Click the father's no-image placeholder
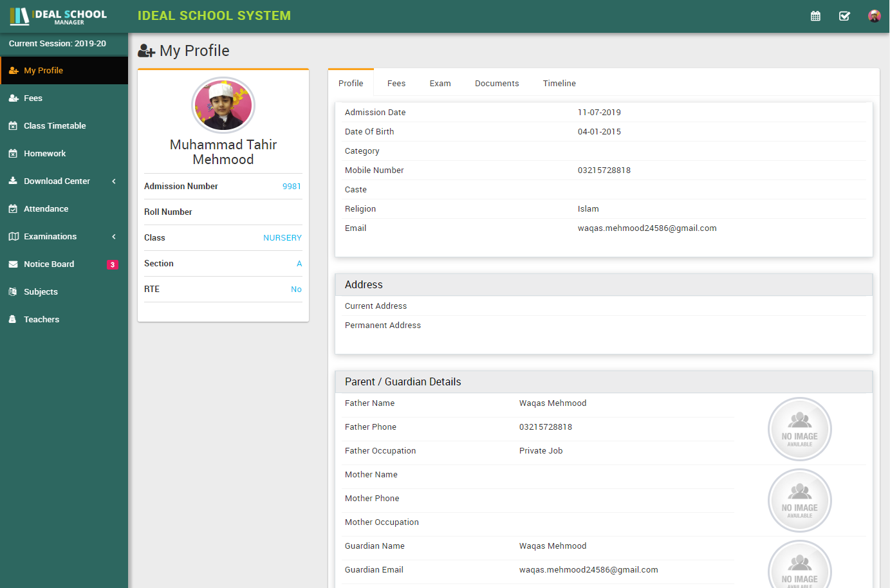This screenshot has height=588, width=890. tap(800, 429)
